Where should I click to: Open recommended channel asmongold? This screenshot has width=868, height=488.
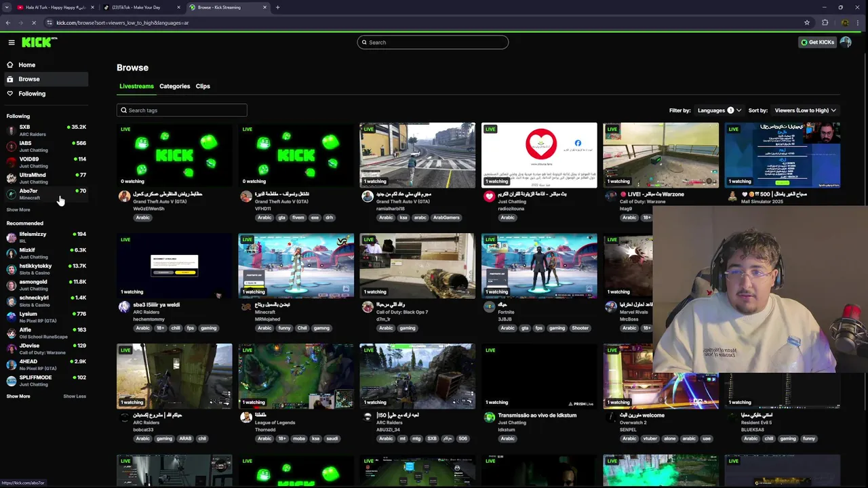coord(46,285)
